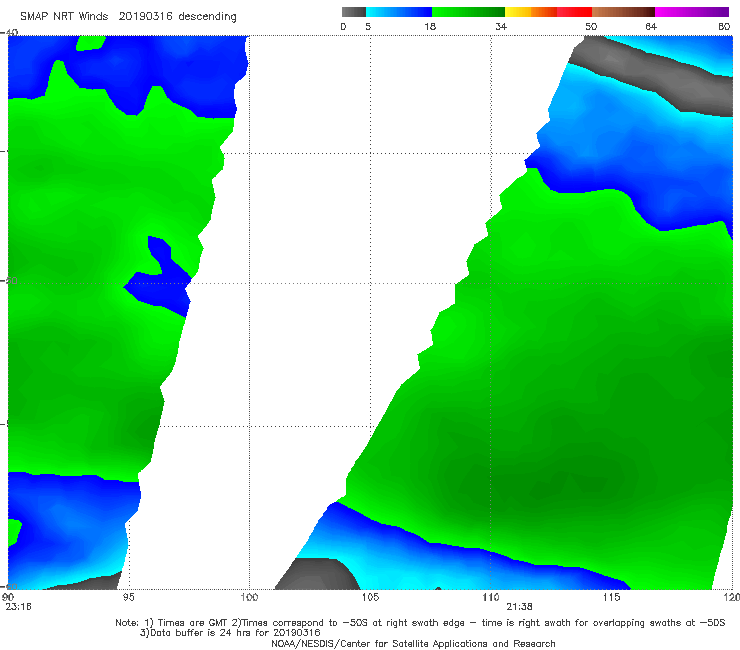
Task: Click the brown 50–64 color bar segment
Action: click(623, 12)
